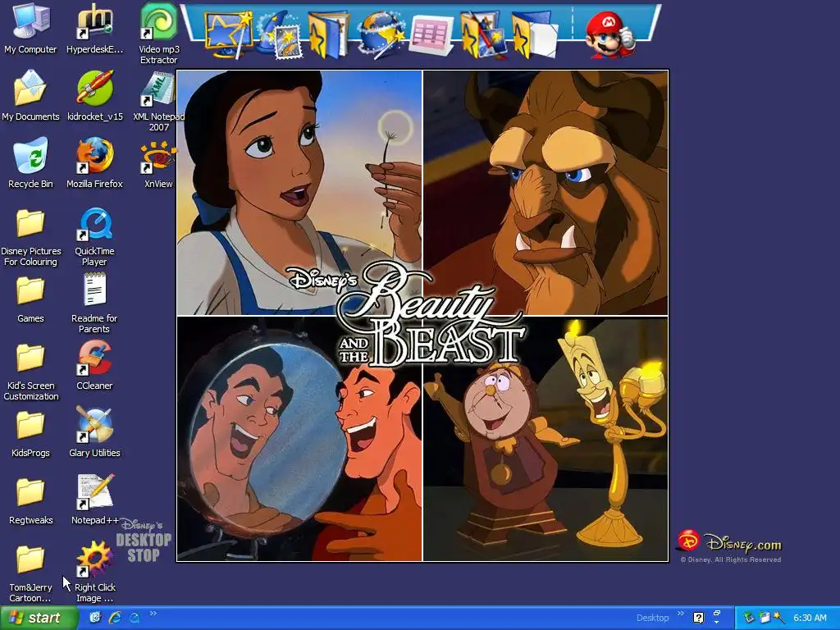Viewport: 840px width, 630px height.
Task: Click the star folder with paintbrush dock icon
Action: pyautogui.click(x=483, y=34)
